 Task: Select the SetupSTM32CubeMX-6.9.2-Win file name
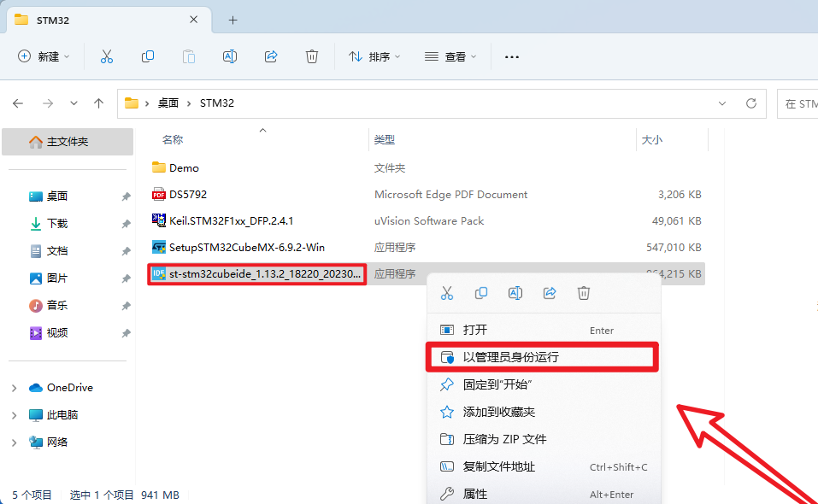(247, 247)
